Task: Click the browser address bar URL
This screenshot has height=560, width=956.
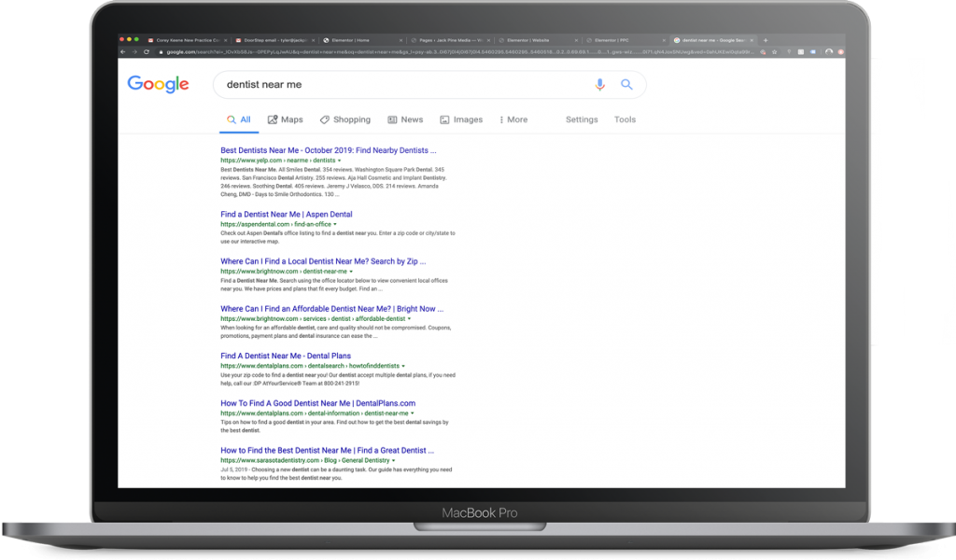Action: (x=460, y=51)
